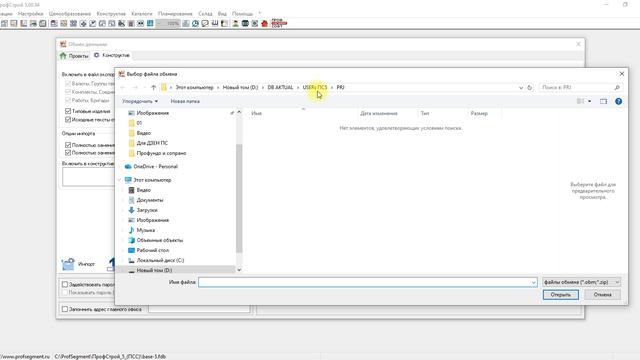The image size is (640, 360).
Task: Open view options dropdown arrow
Action: tap(589, 101)
